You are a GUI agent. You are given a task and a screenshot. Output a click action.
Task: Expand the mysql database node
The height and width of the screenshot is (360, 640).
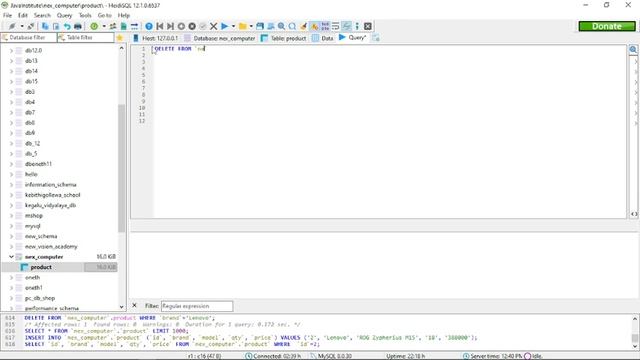coord(11,226)
